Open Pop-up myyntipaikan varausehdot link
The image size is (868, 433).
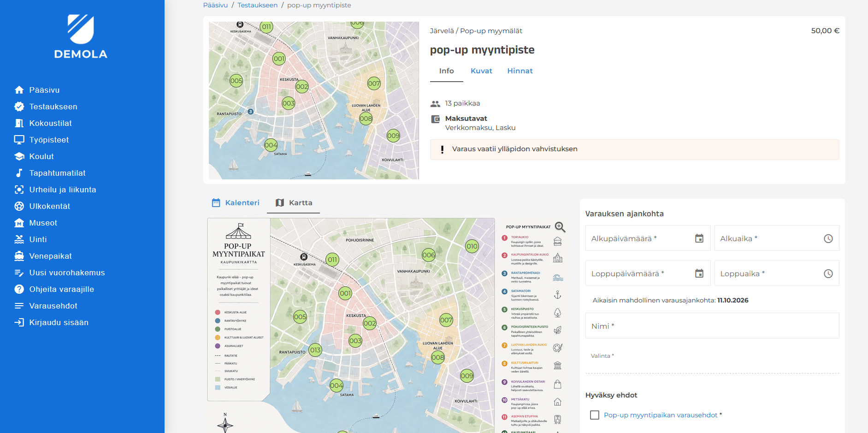(x=661, y=415)
